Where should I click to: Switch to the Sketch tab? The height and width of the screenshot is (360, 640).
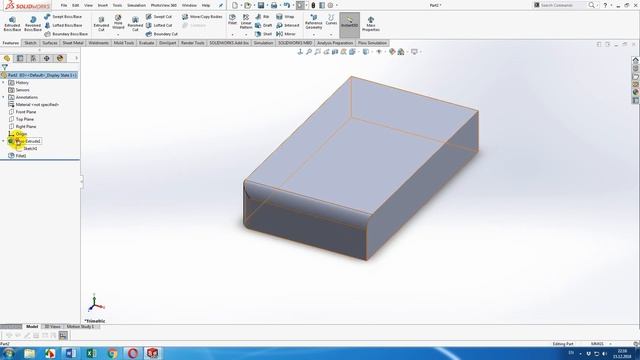coord(30,43)
